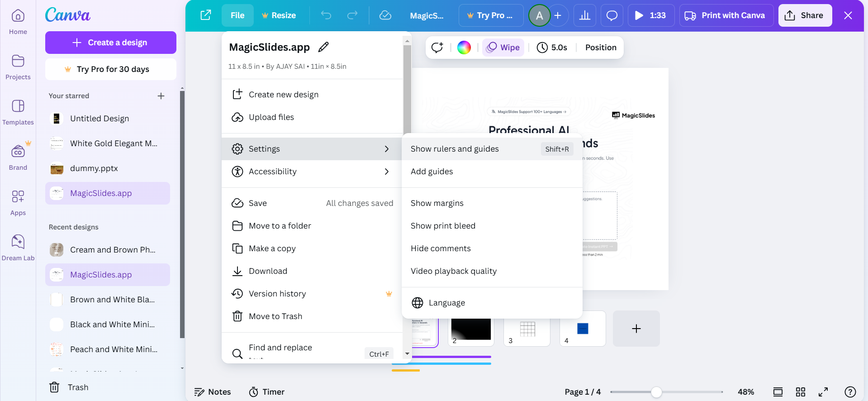Viewport: 868px width, 401px height.
Task: Select Move to Trash
Action: coord(312,316)
